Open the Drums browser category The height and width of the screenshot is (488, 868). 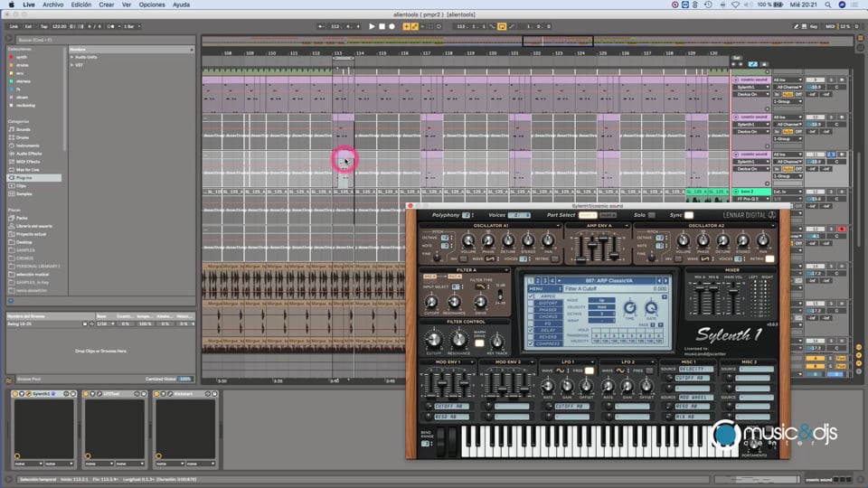click(22, 137)
